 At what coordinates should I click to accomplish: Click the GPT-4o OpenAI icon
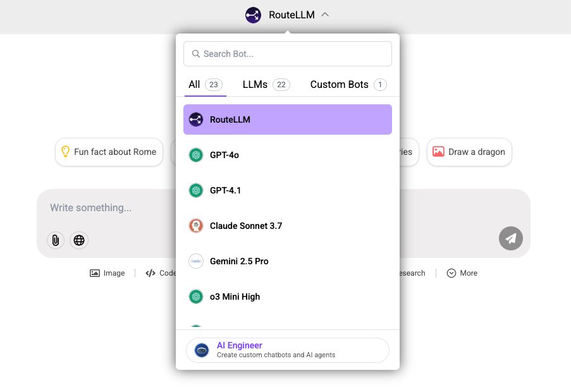(x=196, y=155)
